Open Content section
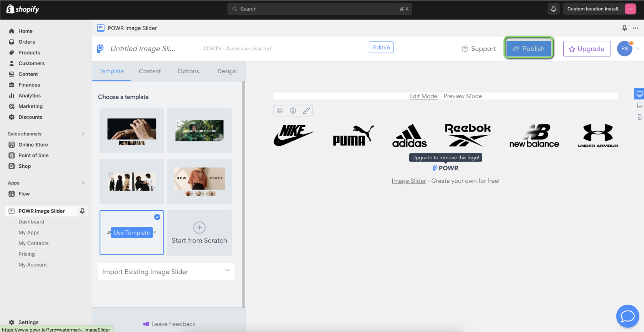The image size is (644, 332). (x=28, y=74)
